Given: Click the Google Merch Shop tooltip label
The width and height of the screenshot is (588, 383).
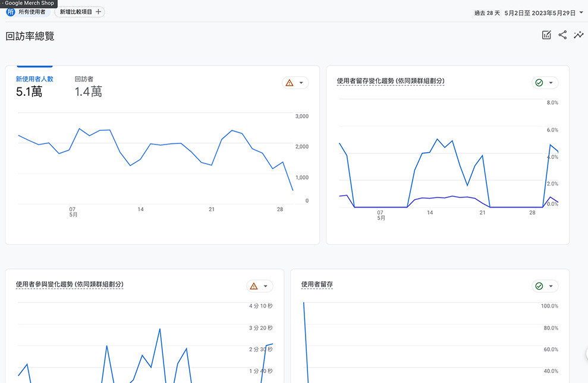Looking at the screenshot, I should pos(29,3).
